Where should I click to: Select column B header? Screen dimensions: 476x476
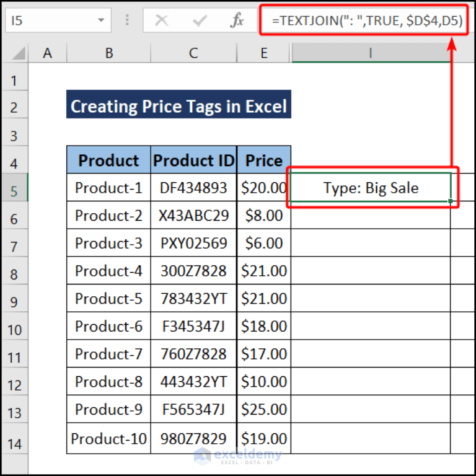(x=108, y=53)
